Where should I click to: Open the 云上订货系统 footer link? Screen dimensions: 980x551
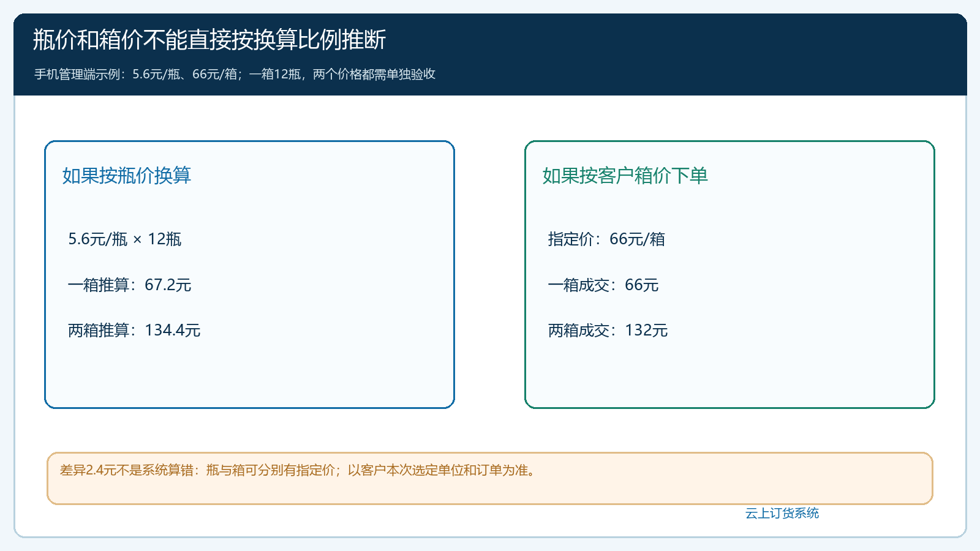[x=782, y=513]
